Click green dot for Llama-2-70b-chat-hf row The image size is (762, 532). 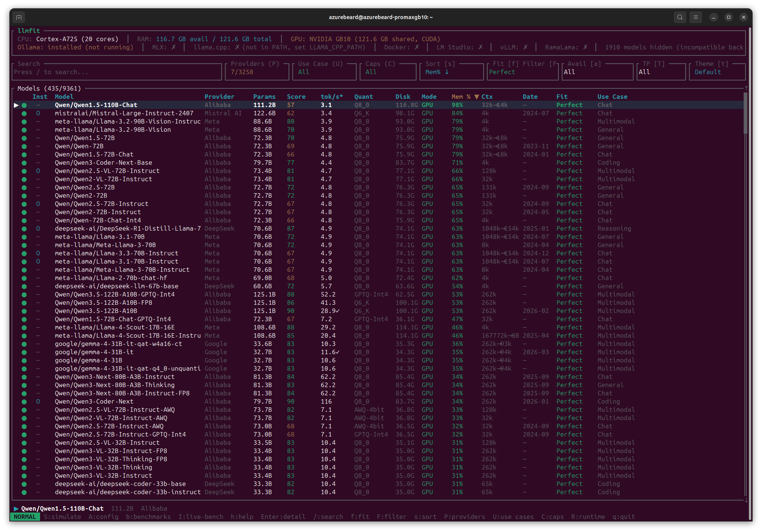24,278
